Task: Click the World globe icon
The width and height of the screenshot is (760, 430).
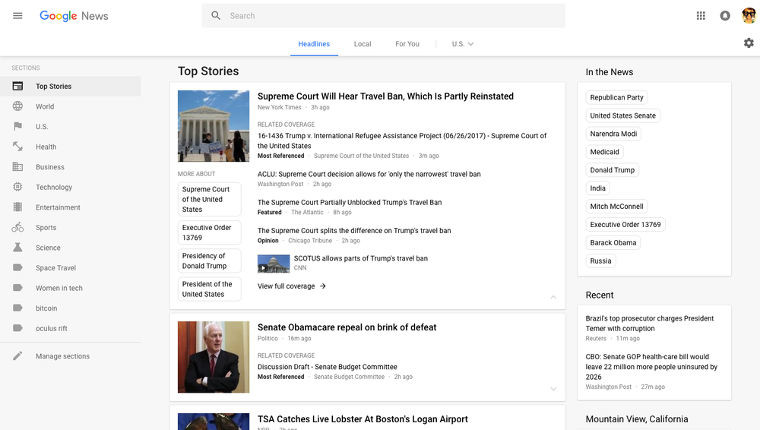Action: pos(17,106)
